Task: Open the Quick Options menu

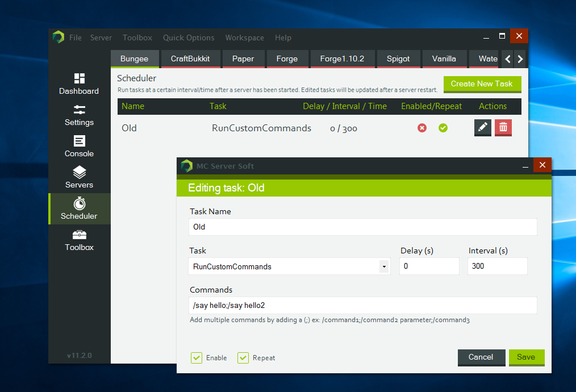Action: [x=188, y=37]
